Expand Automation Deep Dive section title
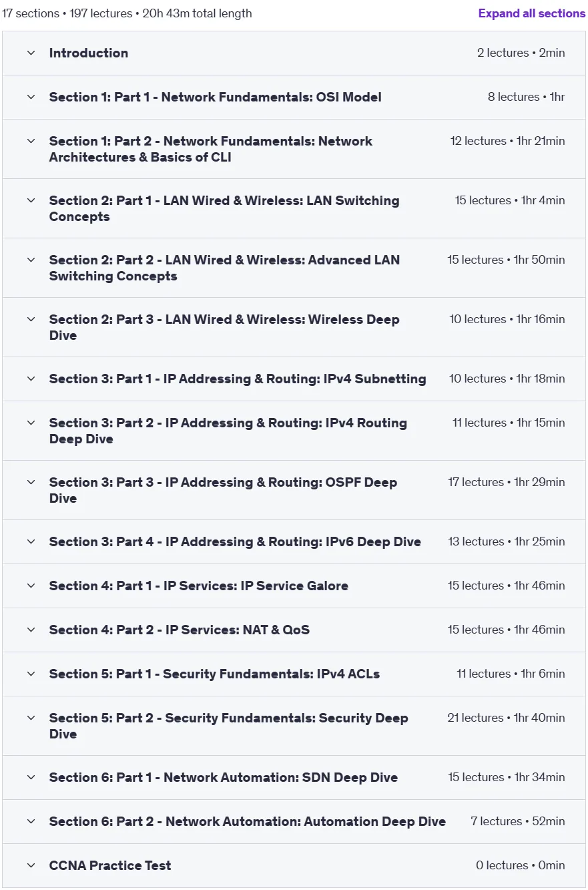 click(x=247, y=821)
